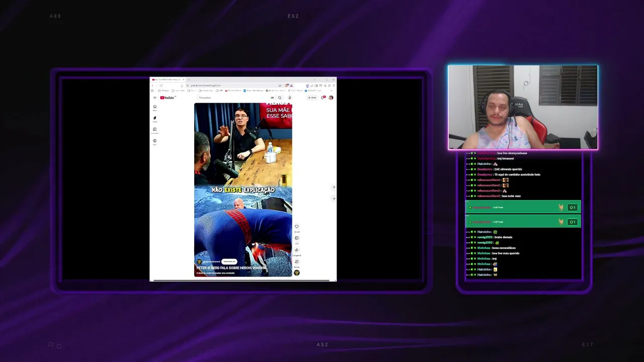Open Subscriptions in the YouTube sidebar
The width and height of the screenshot is (644, 362).
[x=155, y=131]
